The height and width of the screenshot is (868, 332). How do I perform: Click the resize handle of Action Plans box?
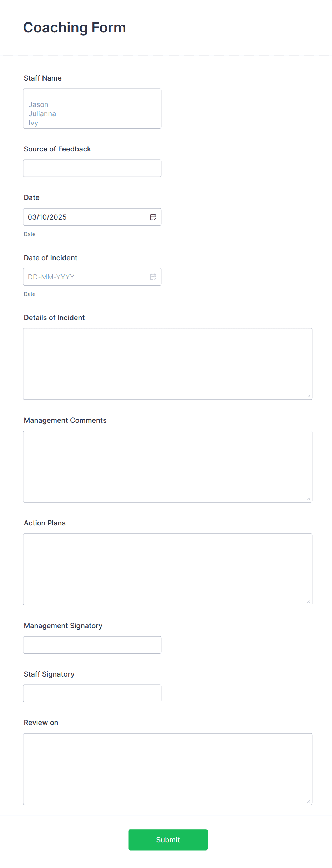tap(308, 601)
